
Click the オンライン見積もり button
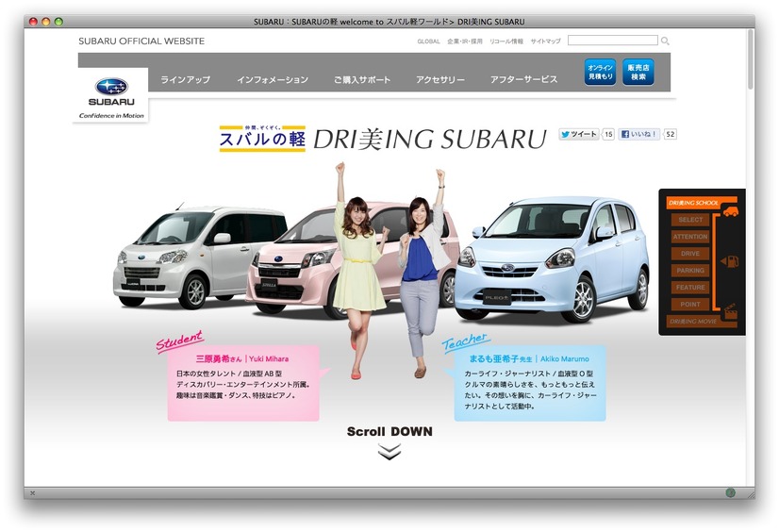(x=600, y=72)
